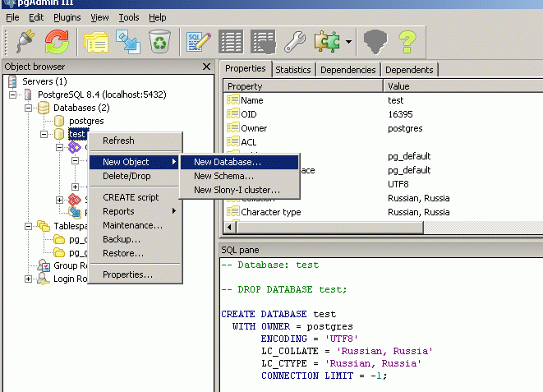Expand the Login Roles node

pos(29,279)
